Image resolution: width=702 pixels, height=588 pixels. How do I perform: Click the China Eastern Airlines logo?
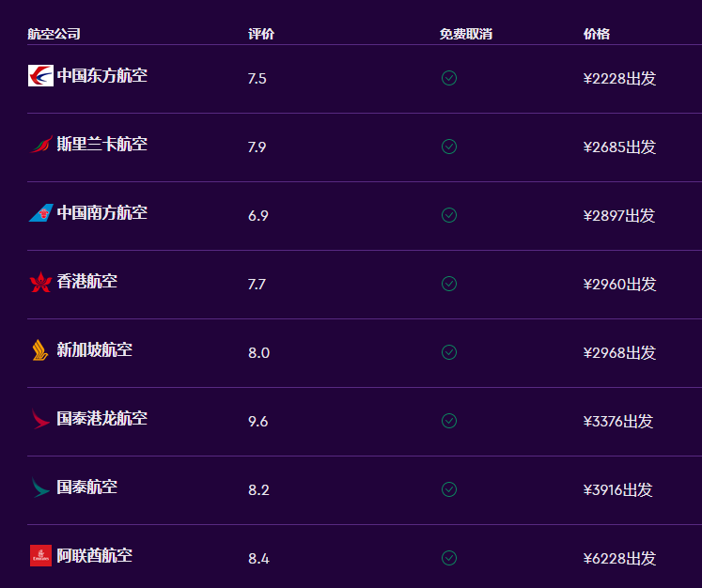[x=40, y=76]
